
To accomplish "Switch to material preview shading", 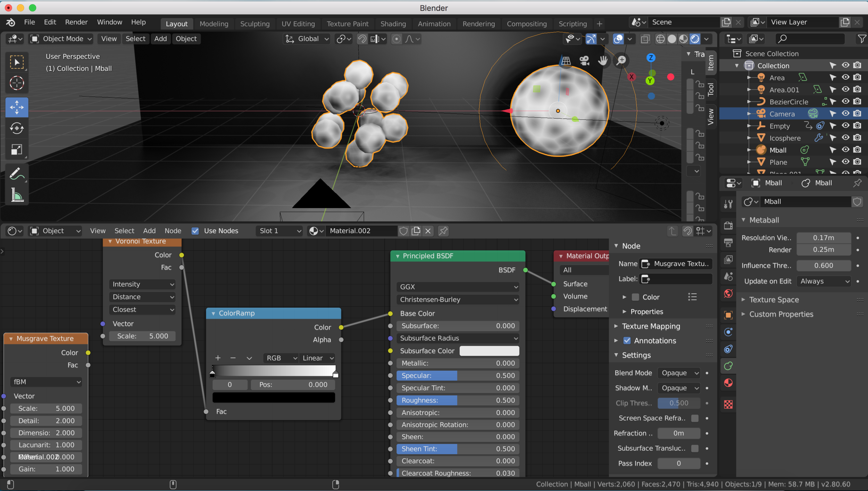I will 683,39.
